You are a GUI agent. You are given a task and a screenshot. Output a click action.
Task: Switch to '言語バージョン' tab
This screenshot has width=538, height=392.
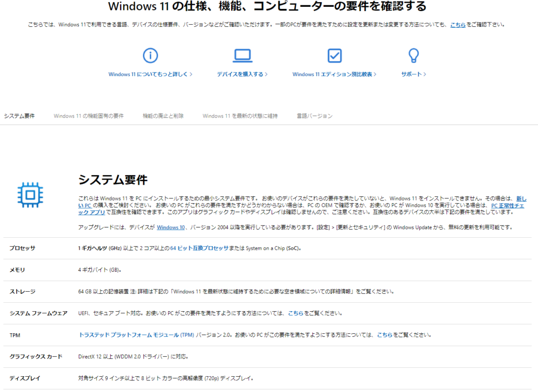click(x=315, y=116)
